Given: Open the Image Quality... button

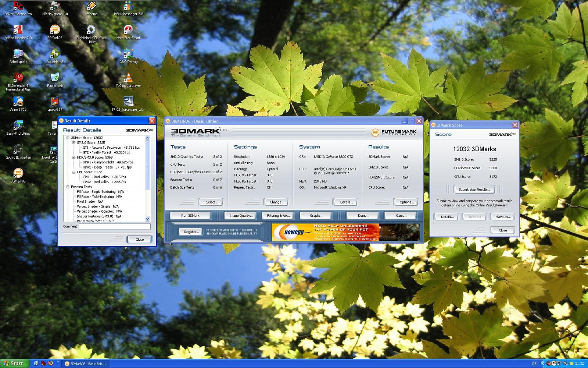Looking at the screenshot, I should (241, 216).
